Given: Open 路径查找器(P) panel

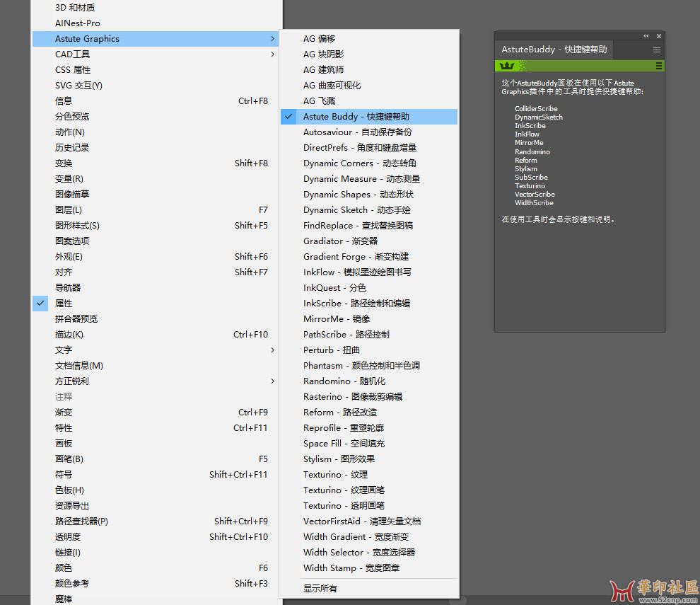Looking at the screenshot, I should click(156, 522).
